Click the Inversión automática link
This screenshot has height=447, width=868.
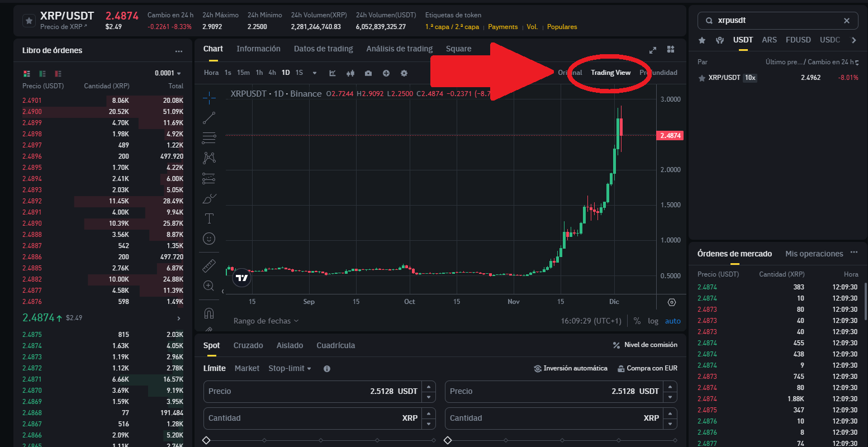coord(571,368)
